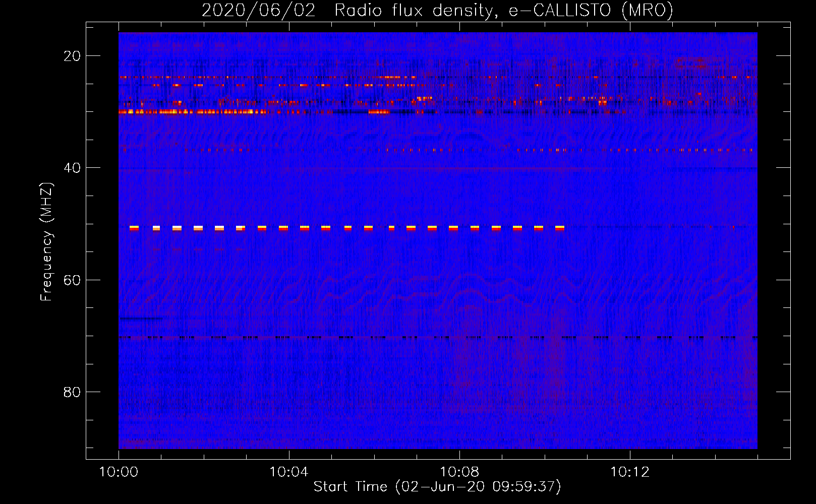816x504 pixels.
Task: Click the 80 frequency tick label
Action: [x=72, y=392]
